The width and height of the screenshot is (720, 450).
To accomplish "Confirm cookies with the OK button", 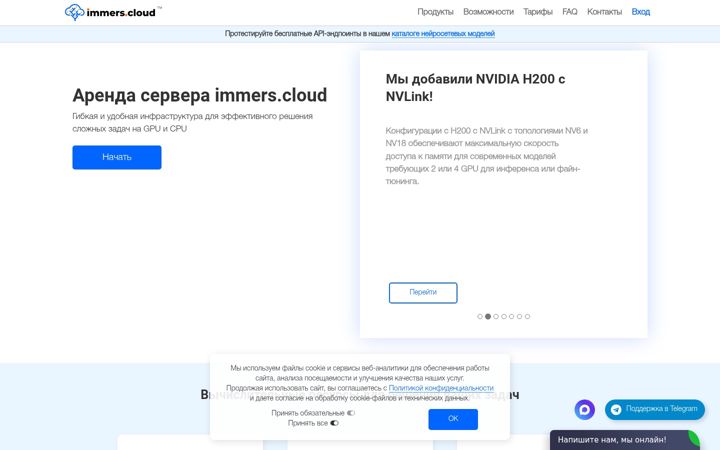I will (x=453, y=419).
